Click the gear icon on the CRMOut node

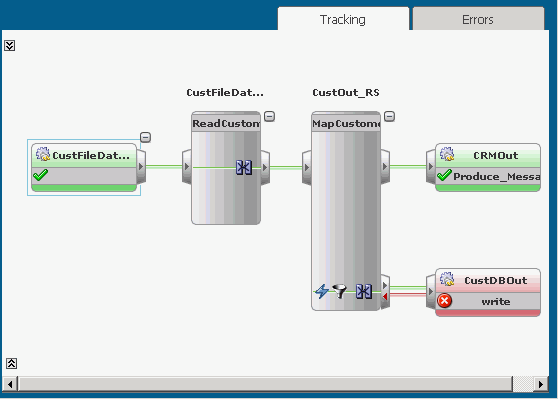point(447,154)
